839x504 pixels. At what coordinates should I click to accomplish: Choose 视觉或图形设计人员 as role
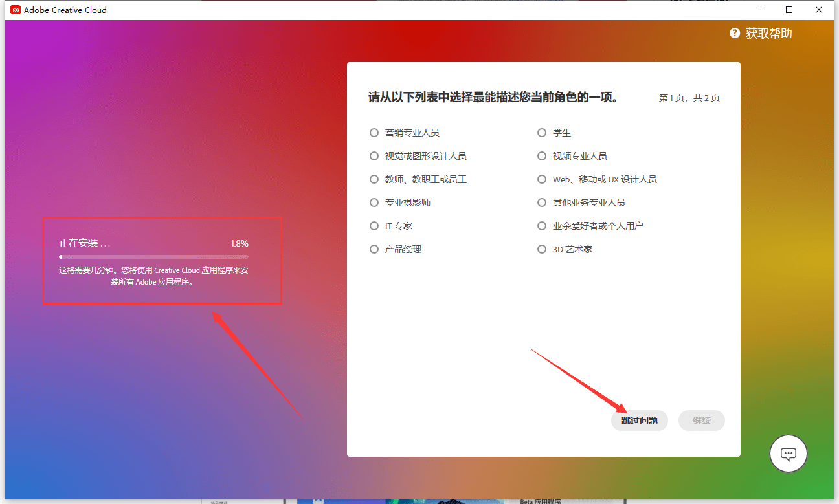pos(374,156)
